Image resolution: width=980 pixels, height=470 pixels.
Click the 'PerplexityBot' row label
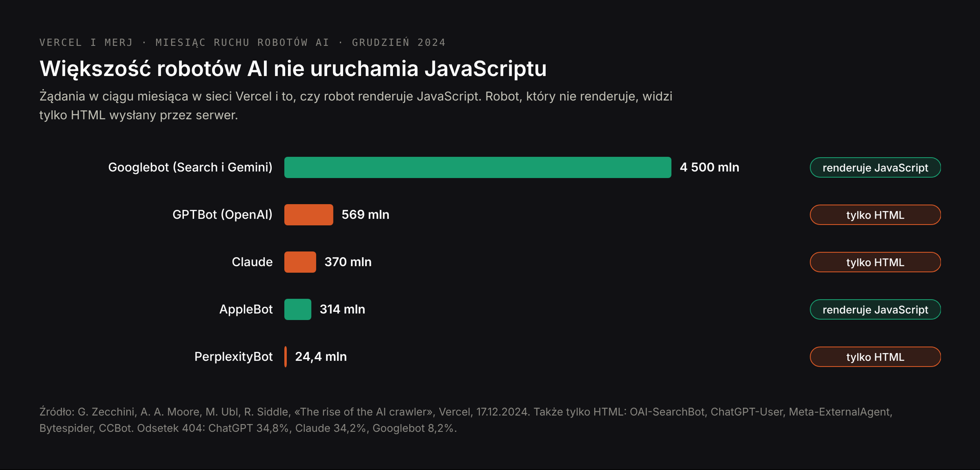pos(234,357)
